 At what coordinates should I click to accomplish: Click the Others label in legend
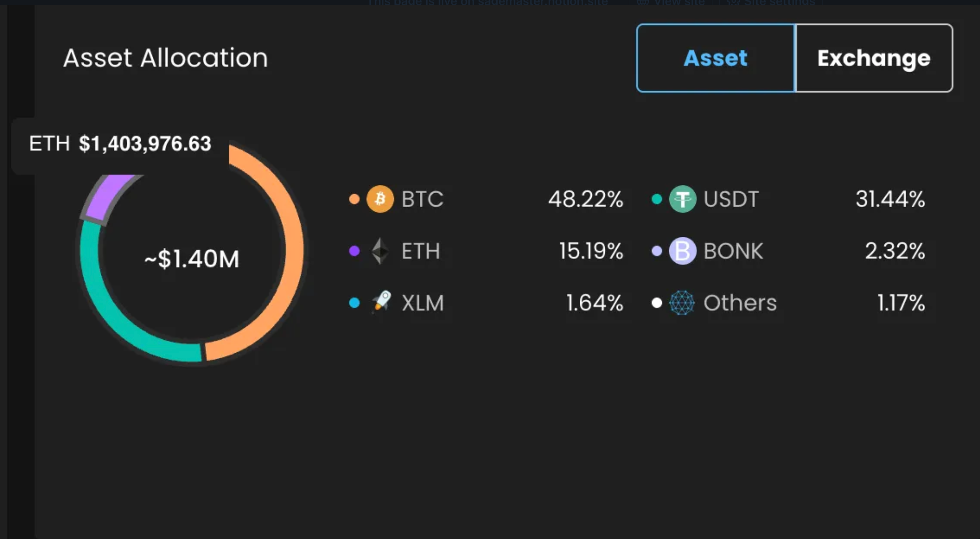click(x=740, y=303)
